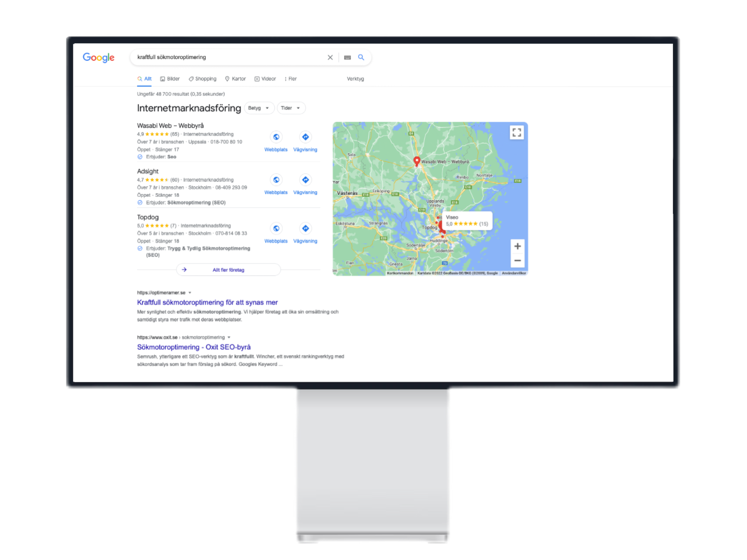
Task: Click the Viseo map info card
Action: click(x=467, y=221)
